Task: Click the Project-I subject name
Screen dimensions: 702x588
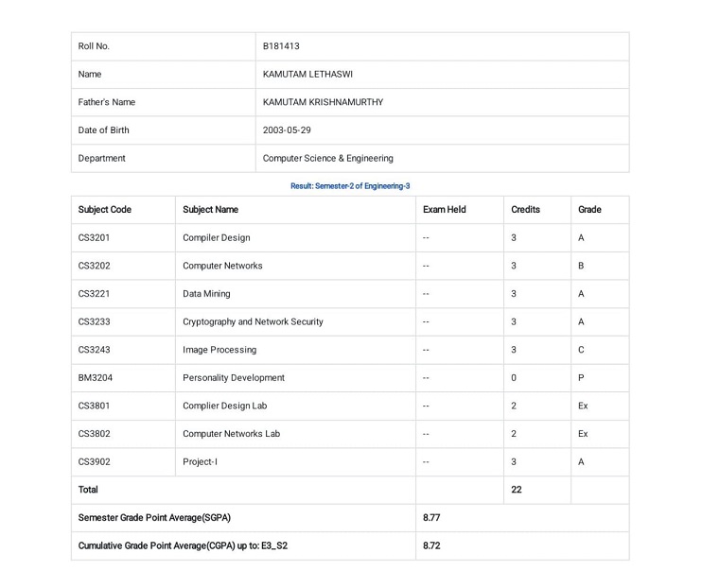Action: point(200,462)
